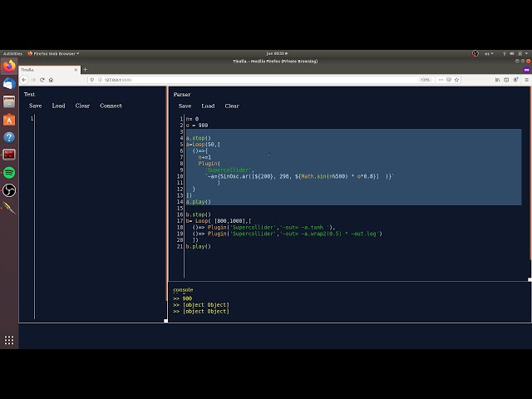Open the Files manager in the dock
Screen dimensions: 532x399
(x=9, y=101)
